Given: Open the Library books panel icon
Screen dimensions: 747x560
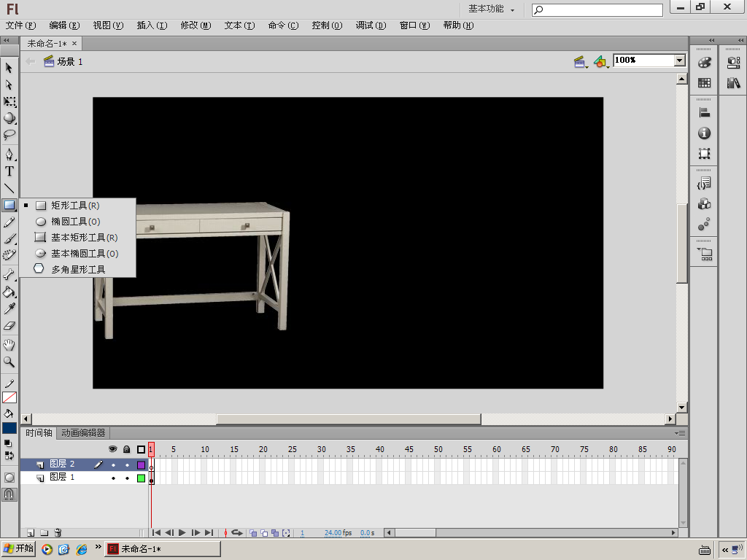Looking at the screenshot, I should point(733,83).
